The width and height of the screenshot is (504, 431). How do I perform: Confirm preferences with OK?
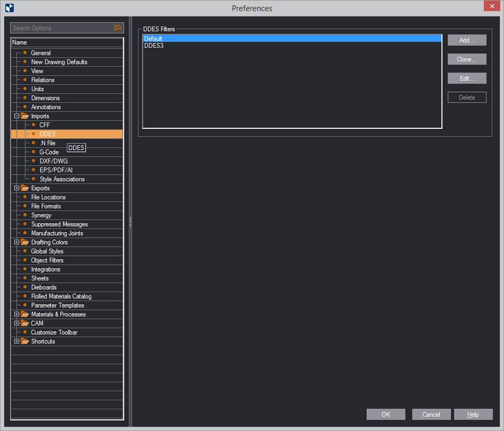(x=386, y=414)
